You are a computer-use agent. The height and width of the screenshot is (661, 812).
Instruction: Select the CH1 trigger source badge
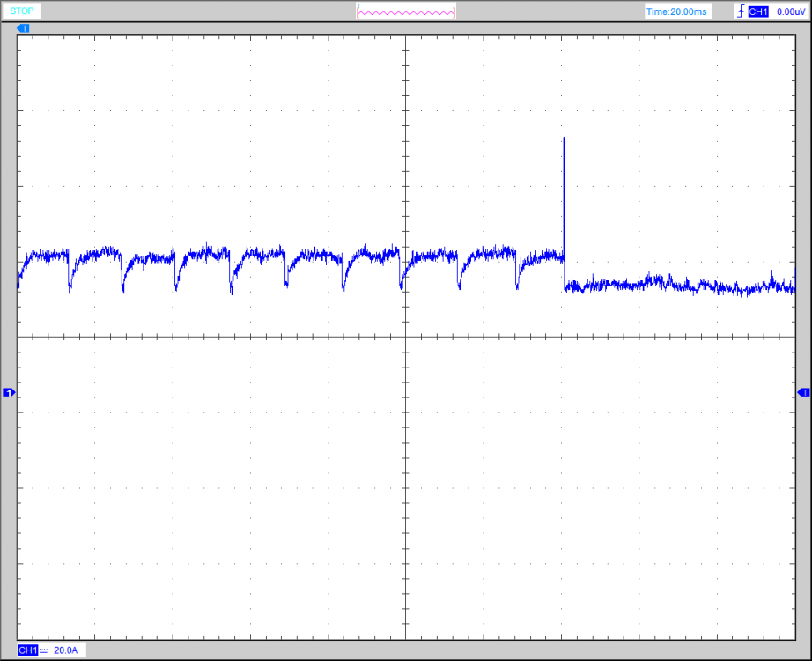click(758, 11)
